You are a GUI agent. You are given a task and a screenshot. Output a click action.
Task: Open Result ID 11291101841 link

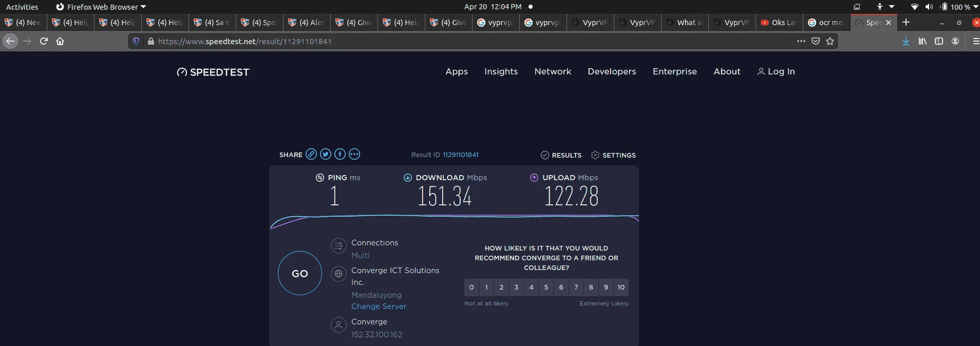point(461,155)
